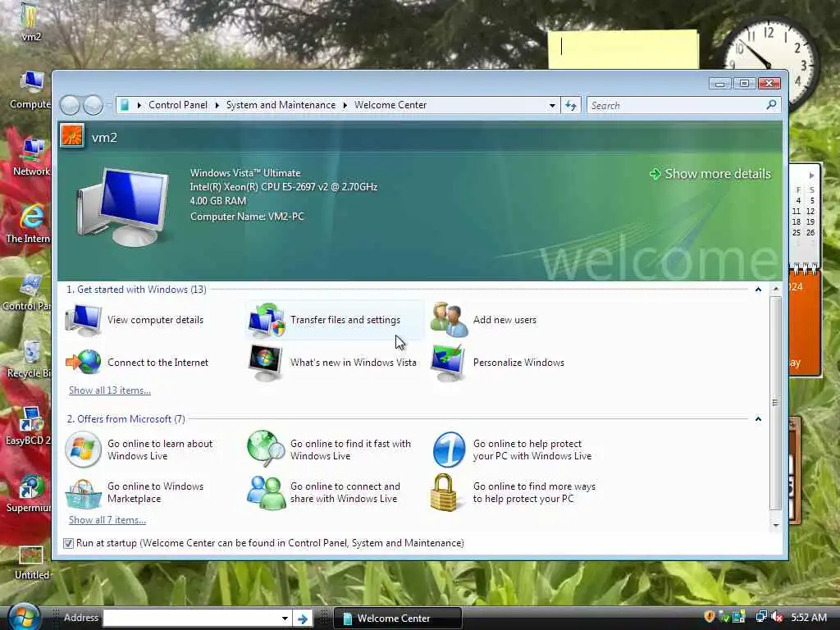Click Show all 13 items link
The image size is (840, 630).
[x=110, y=390]
